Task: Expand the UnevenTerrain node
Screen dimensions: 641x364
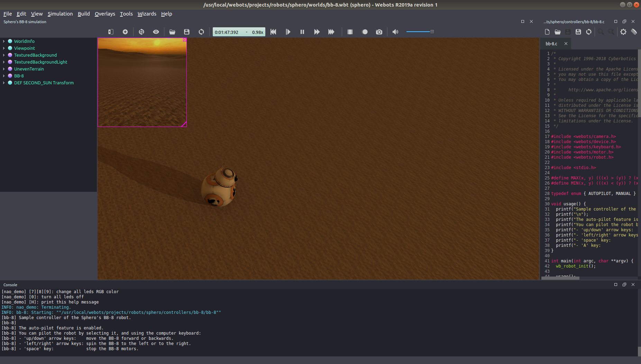Action: [3, 69]
